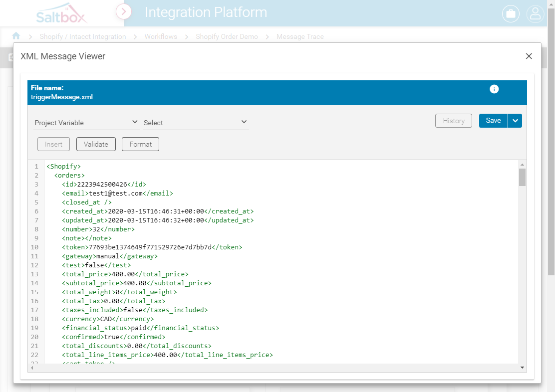Click the updated_at timestamp line
Image resolution: width=555 pixels, height=392 pixels.
[x=158, y=220]
